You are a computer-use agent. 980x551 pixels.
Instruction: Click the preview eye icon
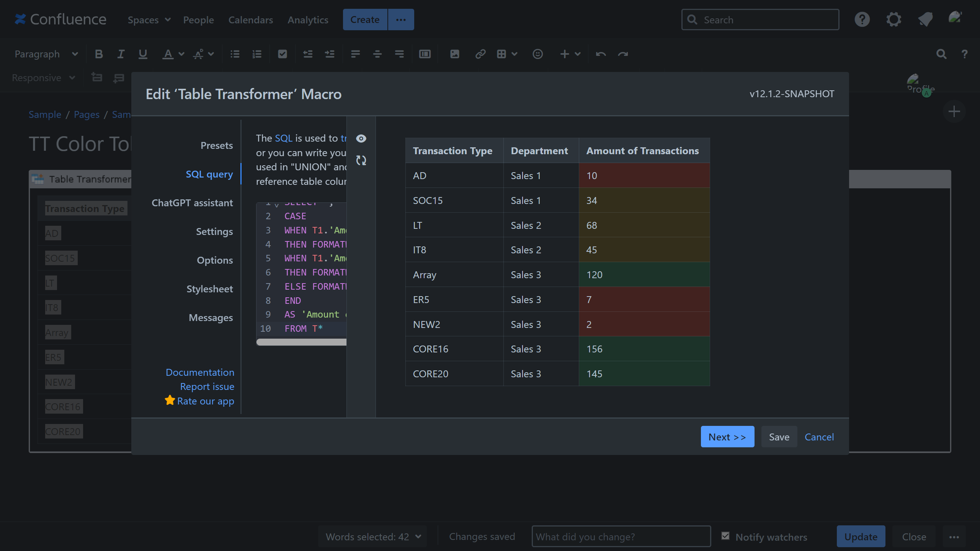click(x=361, y=139)
